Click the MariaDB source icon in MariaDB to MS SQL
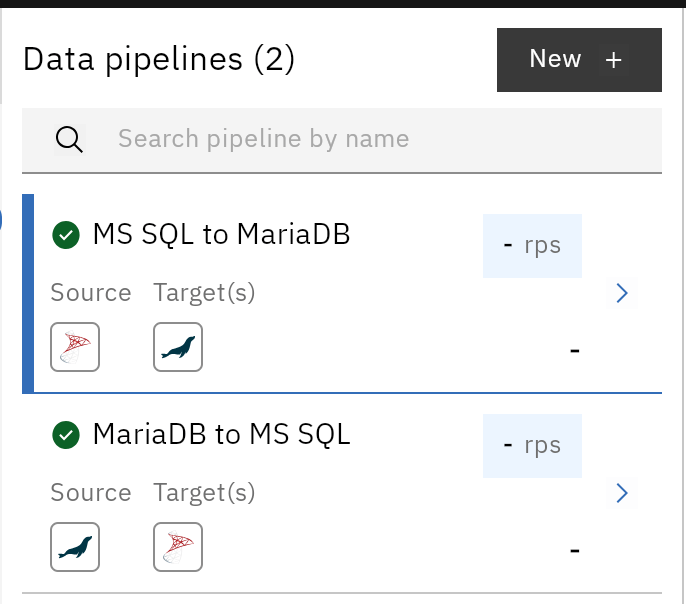Viewport: 686px width, 604px height. (x=75, y=547)
